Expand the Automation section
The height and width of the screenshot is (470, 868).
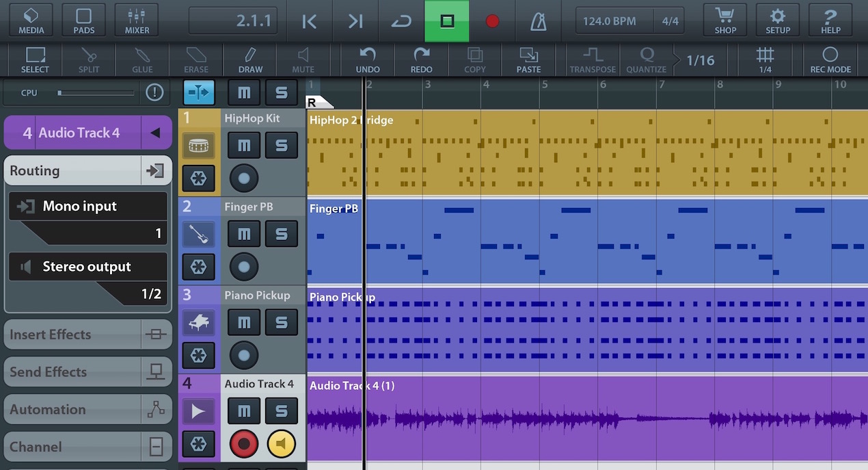pyautogui.click(x=87, y=410)
